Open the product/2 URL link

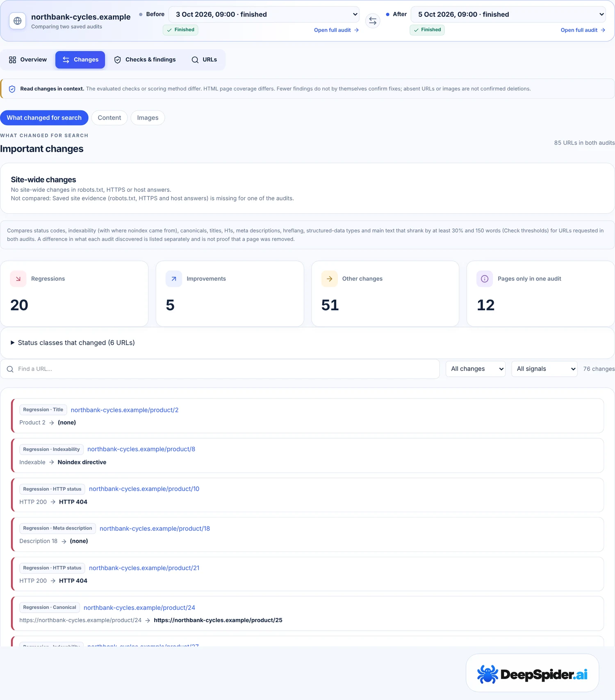click(x=125, y=410)
